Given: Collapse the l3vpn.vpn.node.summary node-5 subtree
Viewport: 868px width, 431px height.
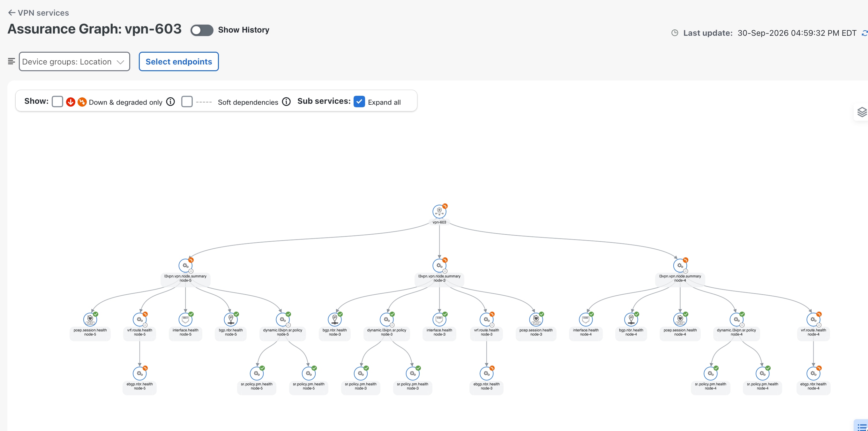Looking at the screenshot, I should [x=191, y=271].
